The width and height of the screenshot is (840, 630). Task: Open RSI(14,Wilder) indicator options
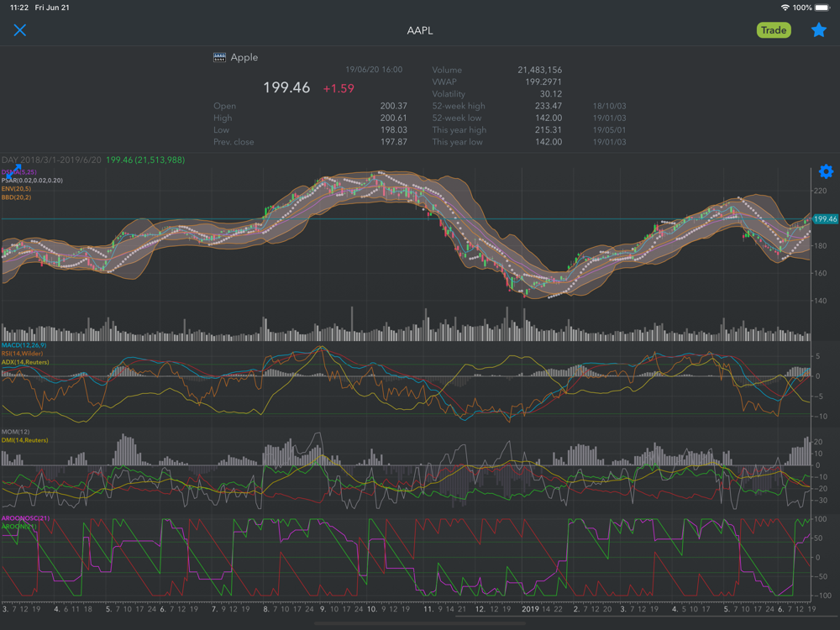click(x=23, y=354)
